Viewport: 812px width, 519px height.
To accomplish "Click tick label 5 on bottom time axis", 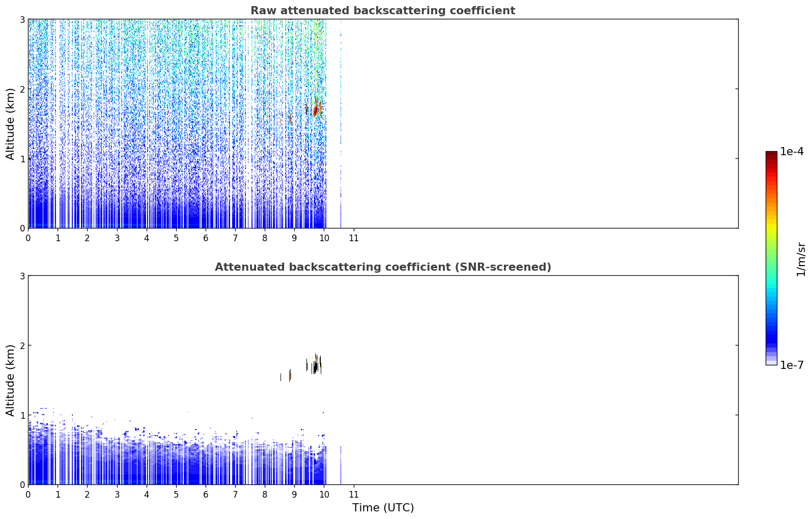I will point(176,495).
